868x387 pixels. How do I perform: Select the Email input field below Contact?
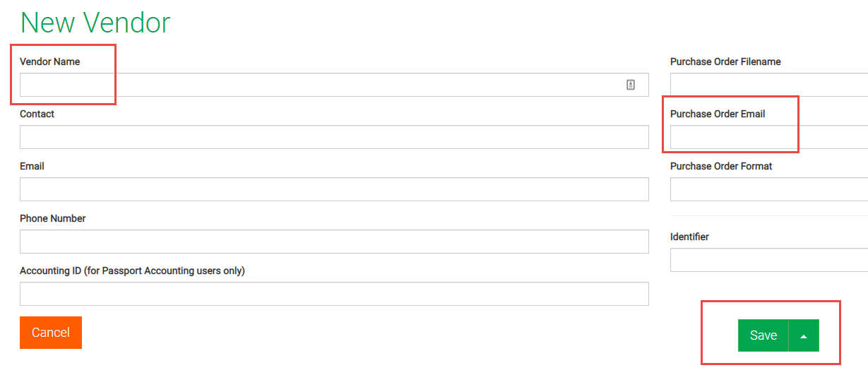(x=333, y=189)
